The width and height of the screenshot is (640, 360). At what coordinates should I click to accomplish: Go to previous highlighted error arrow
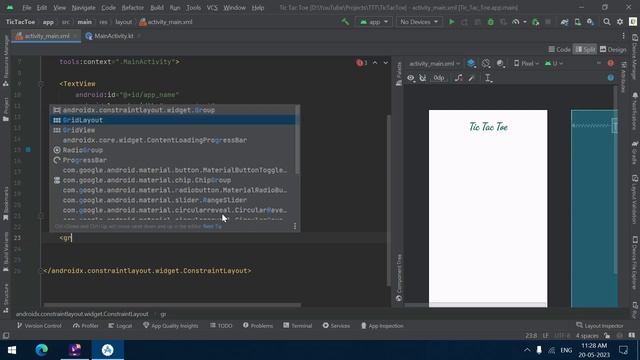coord(375,62)
